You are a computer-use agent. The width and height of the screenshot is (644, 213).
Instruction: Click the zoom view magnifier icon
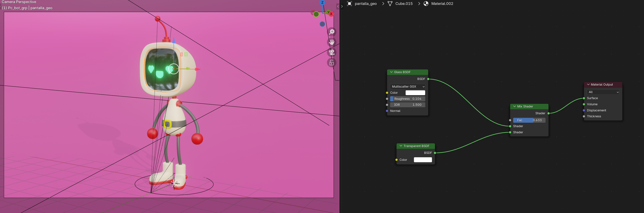point(332,32)
